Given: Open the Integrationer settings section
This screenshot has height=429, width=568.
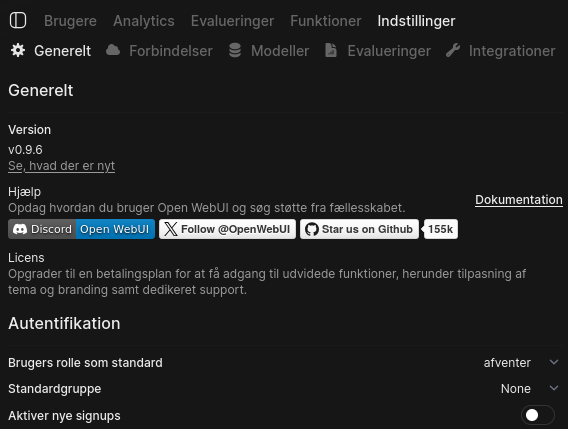Looking at the screenshot, I should point(500,51).
